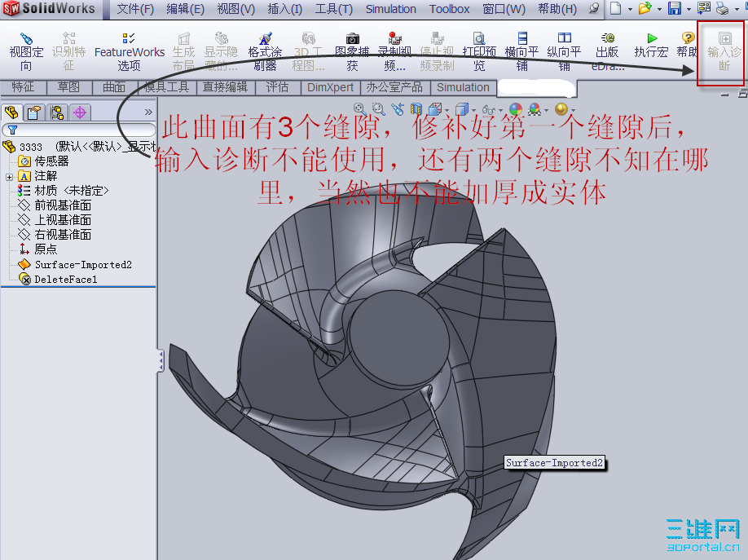Switch to the 评估 Evaluate tab
The image size is (748, 560).
pos(277,87)
